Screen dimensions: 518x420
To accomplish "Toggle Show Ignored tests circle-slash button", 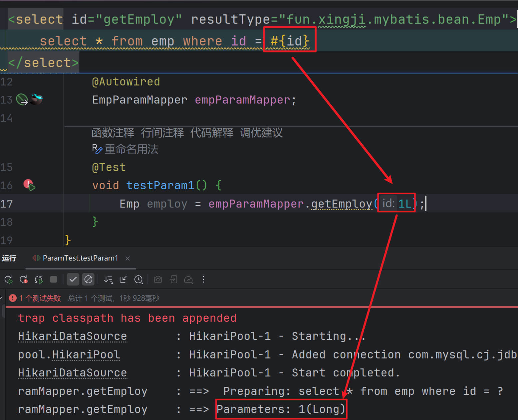I will pyautogui.click(x=88, y=280).
